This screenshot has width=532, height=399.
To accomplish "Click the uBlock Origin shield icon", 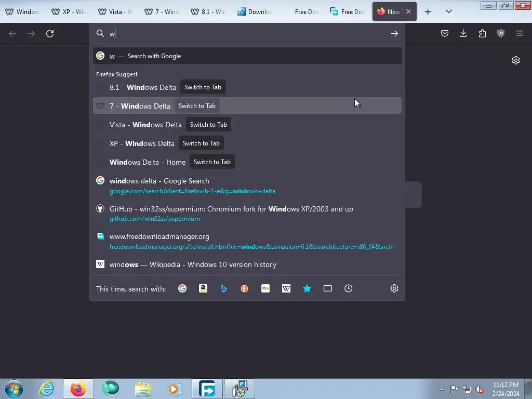I will [x=501, y=33].
